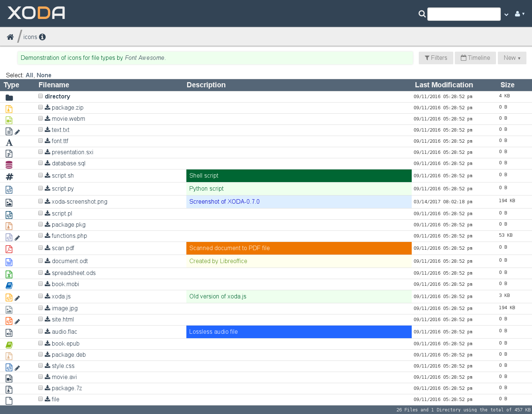Open the home icon in the breadcrumb
The height and width of the screenshot is (414, 532).
tap(10, 36)
